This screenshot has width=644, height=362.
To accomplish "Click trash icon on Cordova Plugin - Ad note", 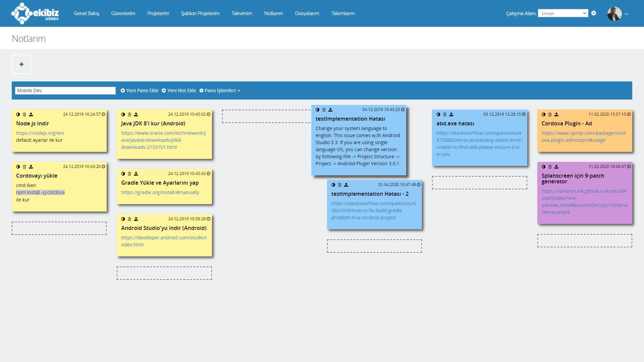I will tap(550, 114).
